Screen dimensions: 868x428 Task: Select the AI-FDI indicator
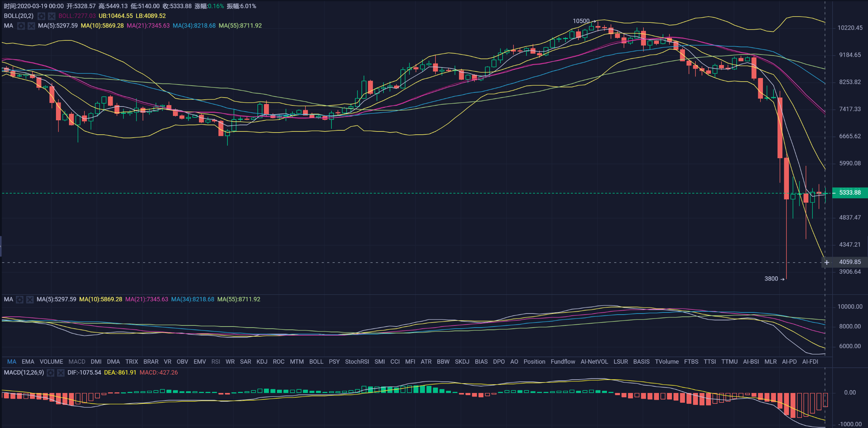(810, 362)
